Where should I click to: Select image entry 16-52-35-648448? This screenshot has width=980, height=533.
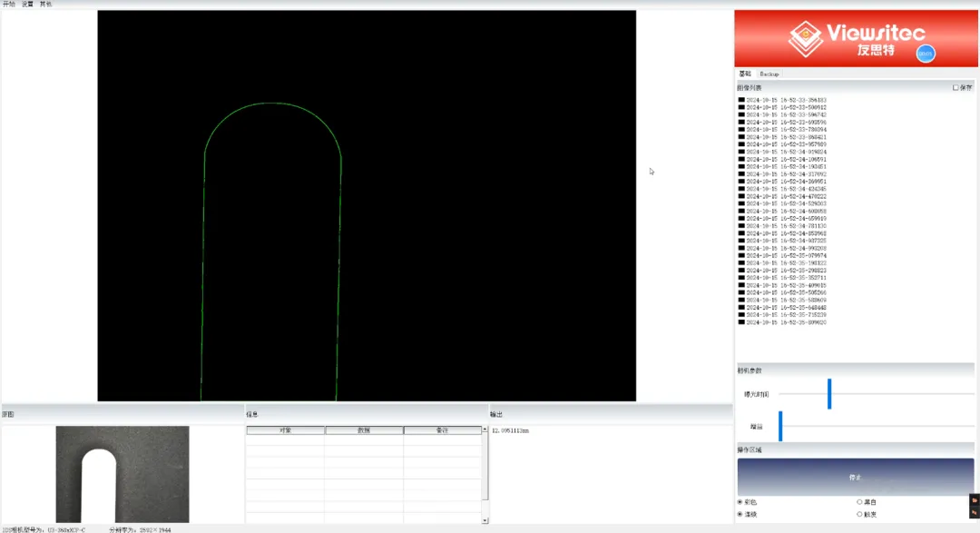[786, 308]
